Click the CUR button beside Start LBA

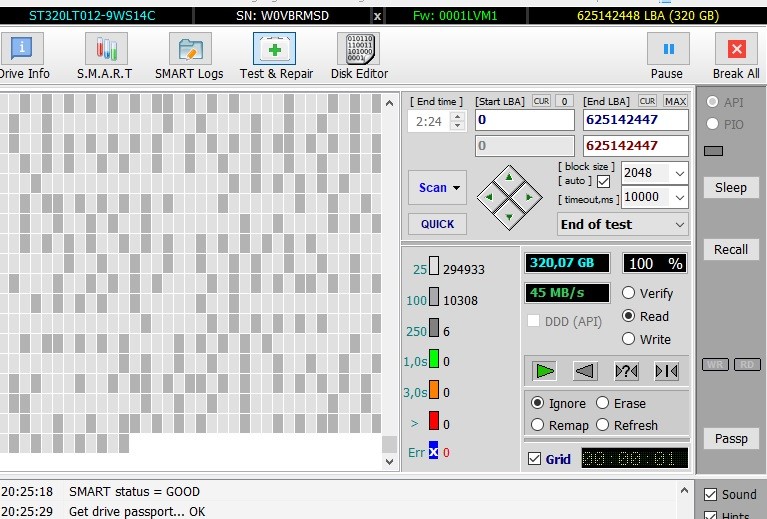(x=541, y=101)
